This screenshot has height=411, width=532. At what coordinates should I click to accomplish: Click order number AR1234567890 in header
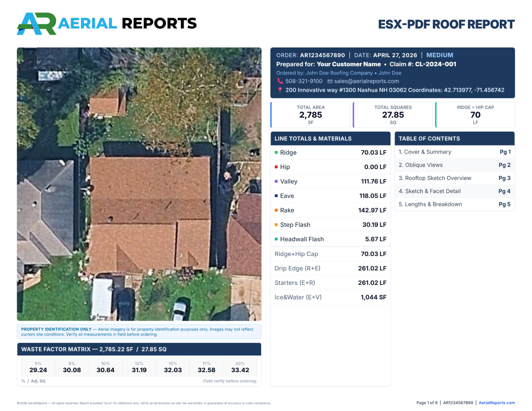[322, 55]
